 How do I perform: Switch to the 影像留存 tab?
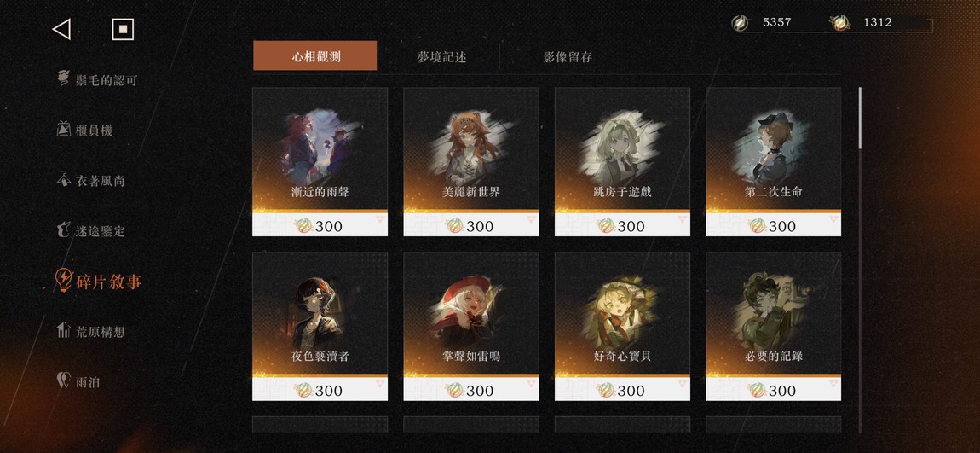[x=568, y=57]
